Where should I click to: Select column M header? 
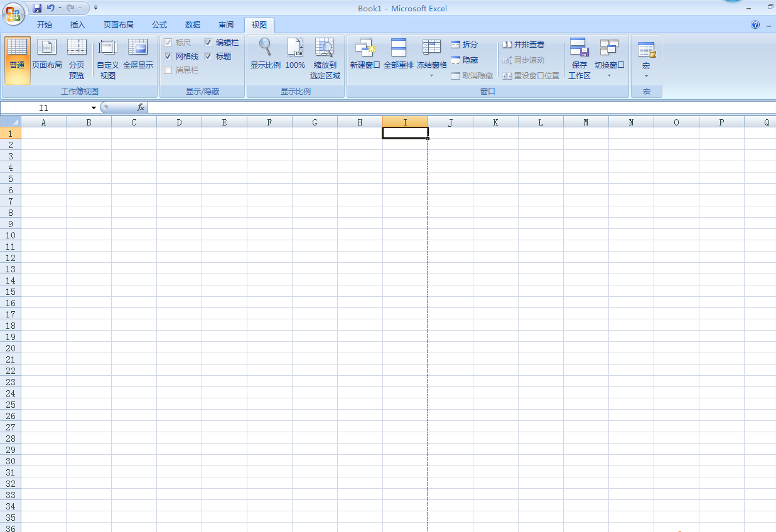click(x=586, y=122)
